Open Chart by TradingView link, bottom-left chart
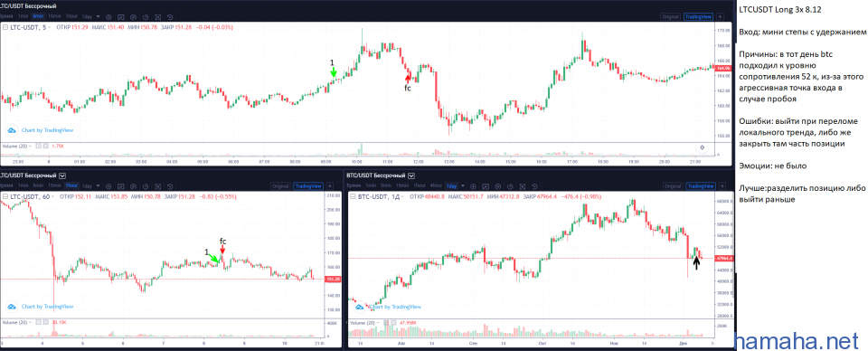 (x=47, y=306)
